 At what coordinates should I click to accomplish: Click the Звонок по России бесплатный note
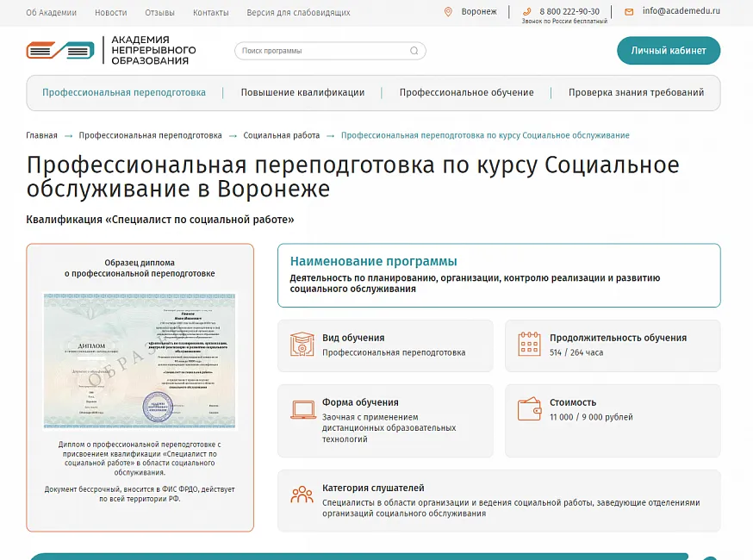[x=564, y=22]
